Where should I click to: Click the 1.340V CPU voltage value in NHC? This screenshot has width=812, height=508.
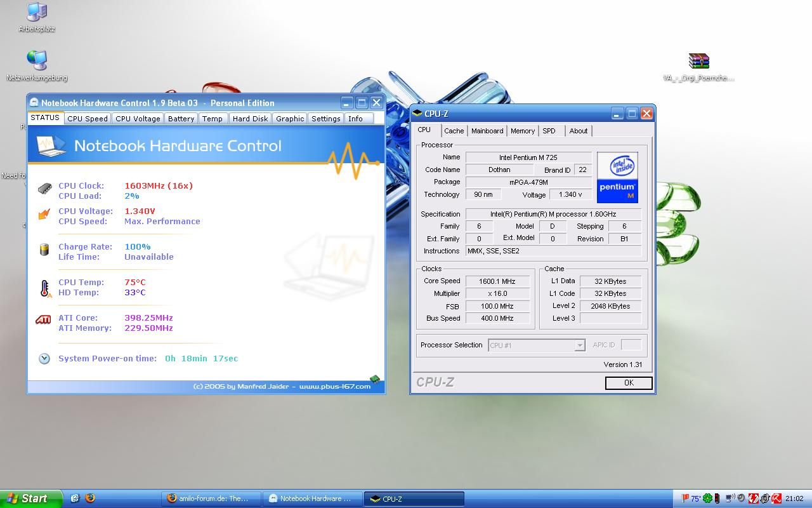tap(140, 211)
